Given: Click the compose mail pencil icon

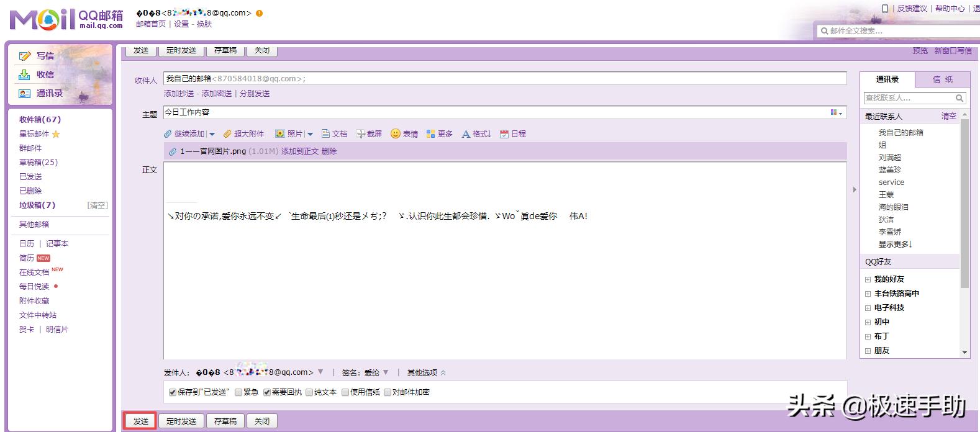Looking at the screenshot, I should pos(25,56).
